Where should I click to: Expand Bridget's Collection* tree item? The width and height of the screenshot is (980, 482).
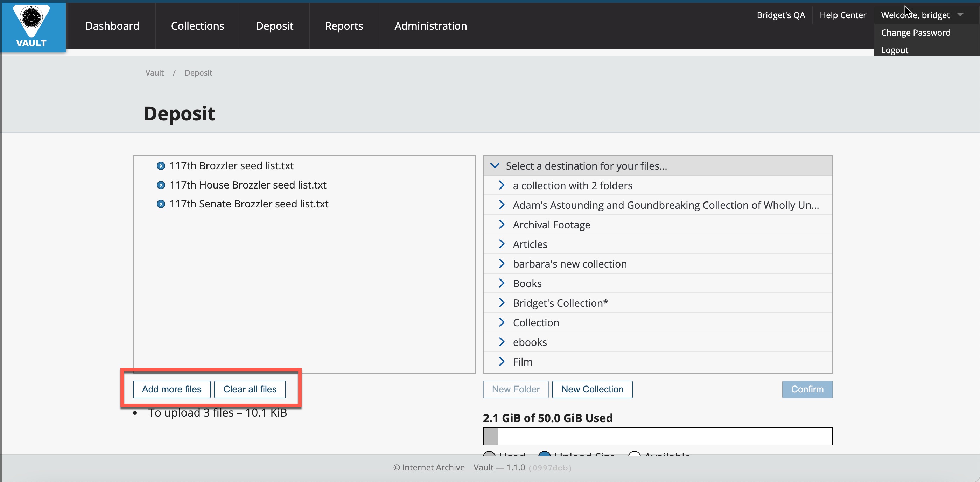tap(502, 303)
